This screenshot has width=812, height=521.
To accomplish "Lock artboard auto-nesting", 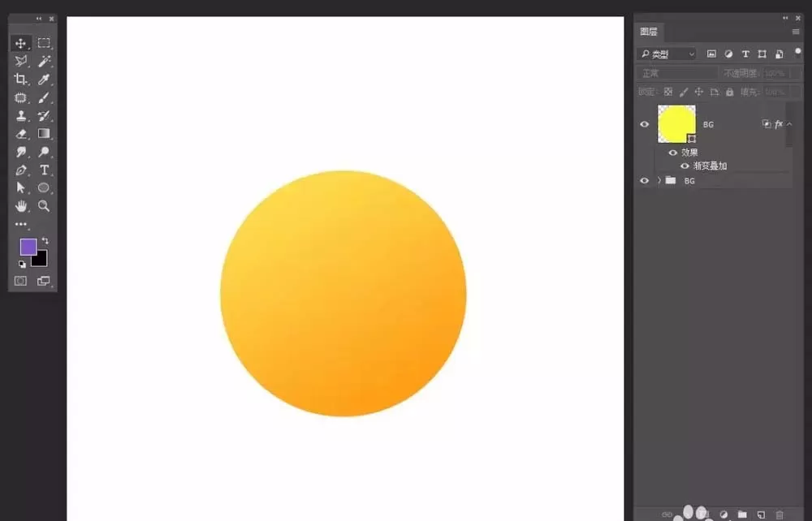I will pyautogui.click(x=714, y=92).
